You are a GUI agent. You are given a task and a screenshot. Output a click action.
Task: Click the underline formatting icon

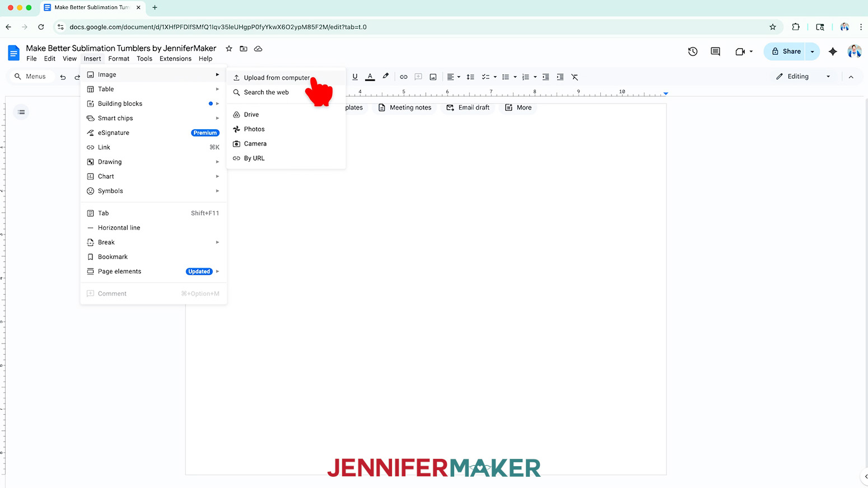pyautogui.click(x=355, y=77)
